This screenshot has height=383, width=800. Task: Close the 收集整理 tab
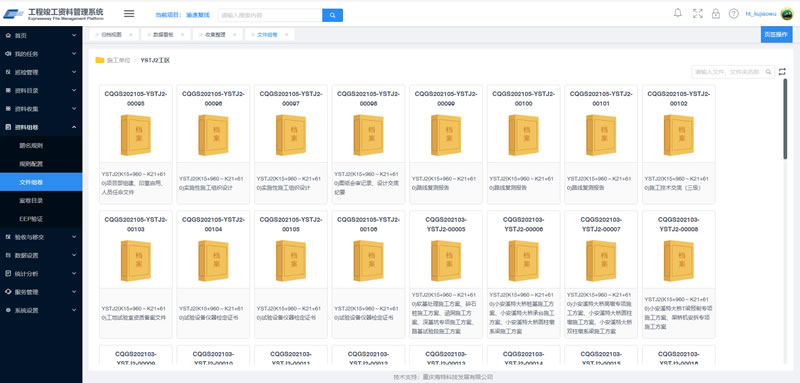pos(234,35)
